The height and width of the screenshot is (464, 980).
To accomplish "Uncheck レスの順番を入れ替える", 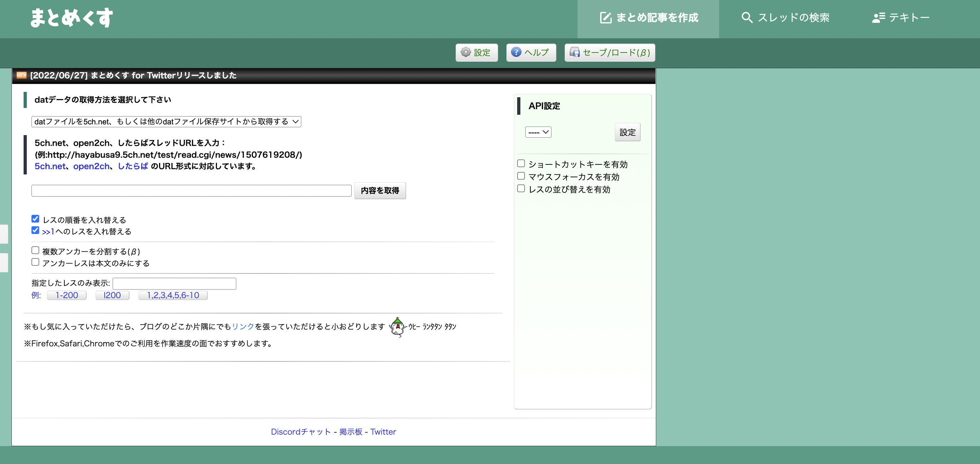I will [35, 218].
